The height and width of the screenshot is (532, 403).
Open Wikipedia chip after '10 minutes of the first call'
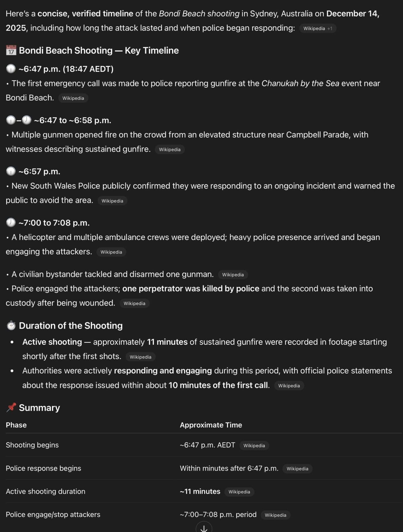pyautogui.click(x=289, y=386)
